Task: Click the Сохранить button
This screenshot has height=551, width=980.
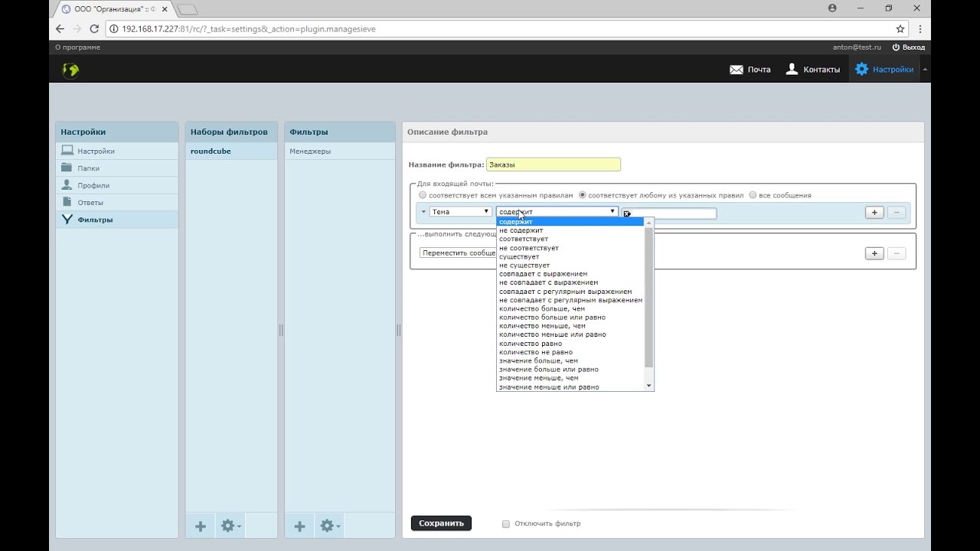Action: [441, 523]
